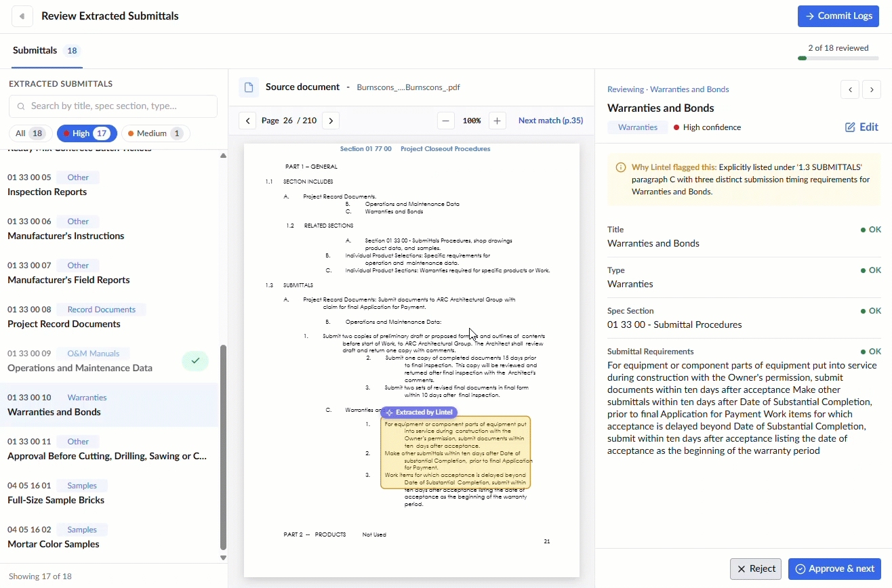Click the Samples tag on Full-Size Sample Bricks
892x588 pixels.
tap(82, 486)
